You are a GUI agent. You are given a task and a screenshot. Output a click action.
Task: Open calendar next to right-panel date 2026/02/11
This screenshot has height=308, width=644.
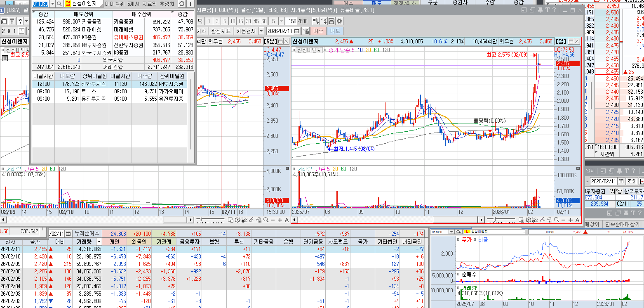[621, 181]
